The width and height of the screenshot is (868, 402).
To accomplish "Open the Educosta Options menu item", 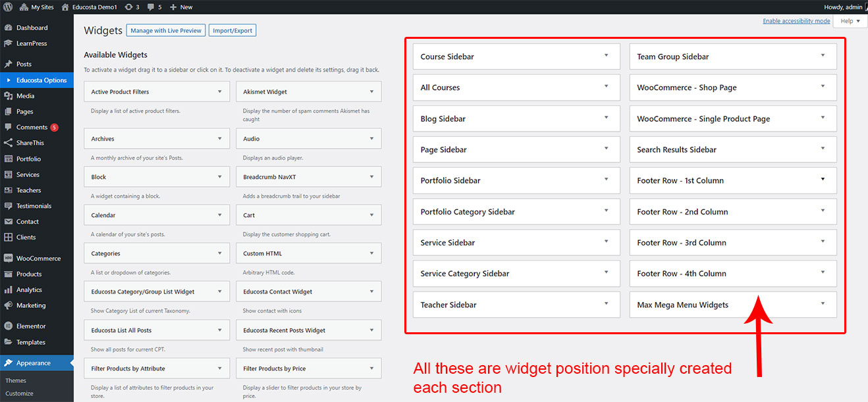I will [x=41, y=80].
